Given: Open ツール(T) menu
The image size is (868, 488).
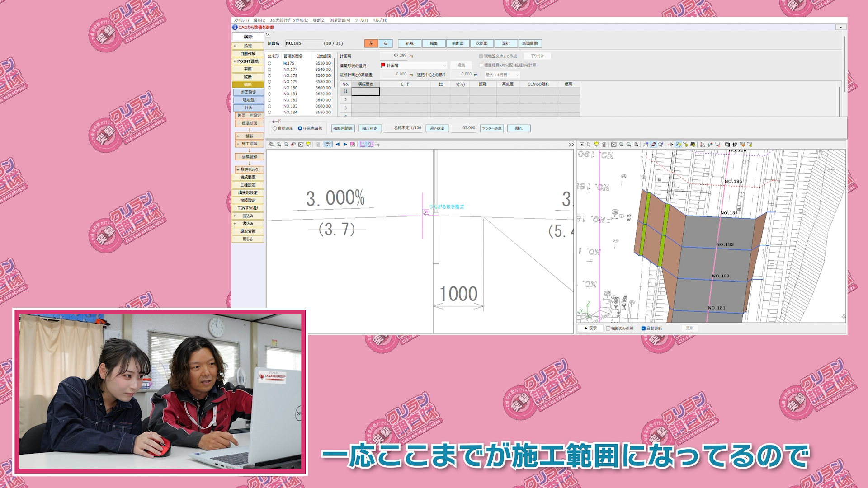Looking at the screenshot, I should 362,20.
